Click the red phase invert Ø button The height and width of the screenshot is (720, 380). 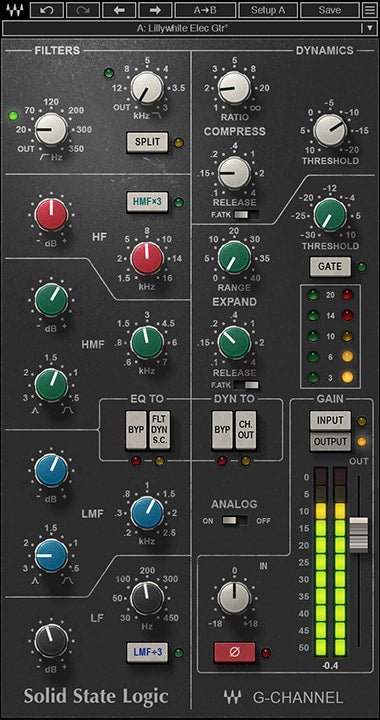pos(235,652)
